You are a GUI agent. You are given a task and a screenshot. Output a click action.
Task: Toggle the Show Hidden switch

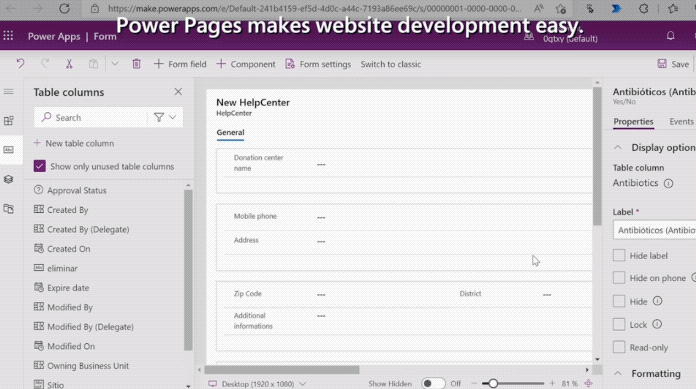(433, 383)
